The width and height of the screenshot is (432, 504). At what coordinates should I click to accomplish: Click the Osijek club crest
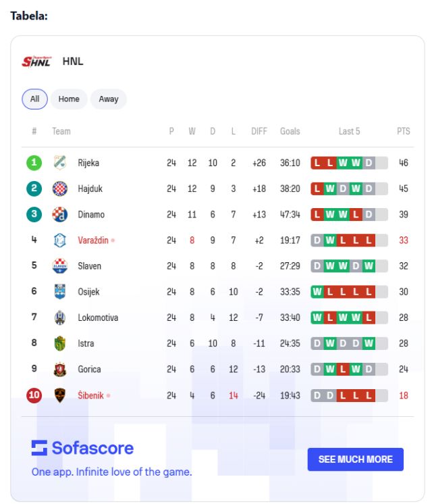[59, 291]
